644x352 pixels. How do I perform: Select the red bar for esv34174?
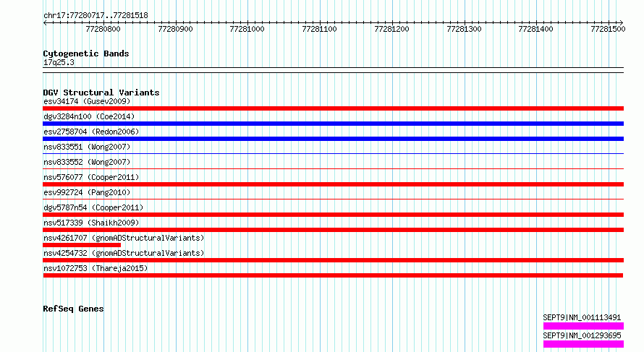tap(333, 108)
